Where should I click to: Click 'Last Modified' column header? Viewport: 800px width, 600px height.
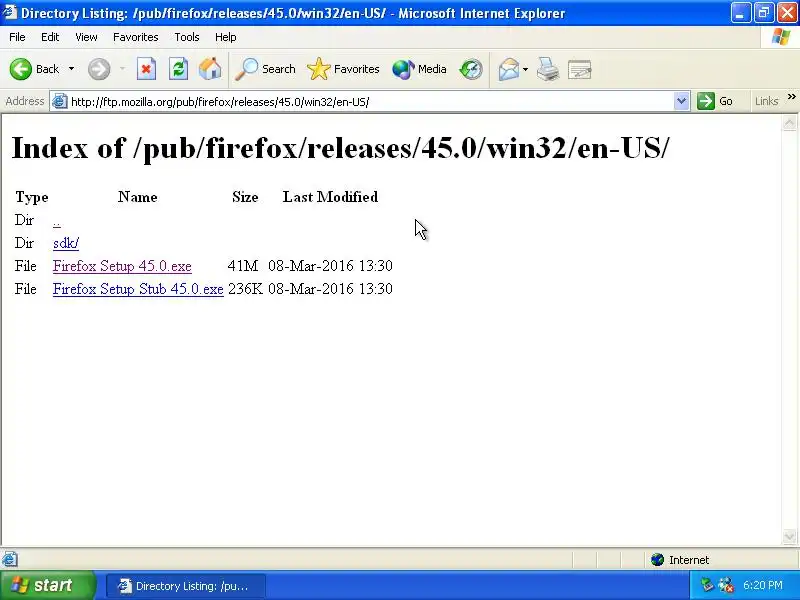coord(331,197)
